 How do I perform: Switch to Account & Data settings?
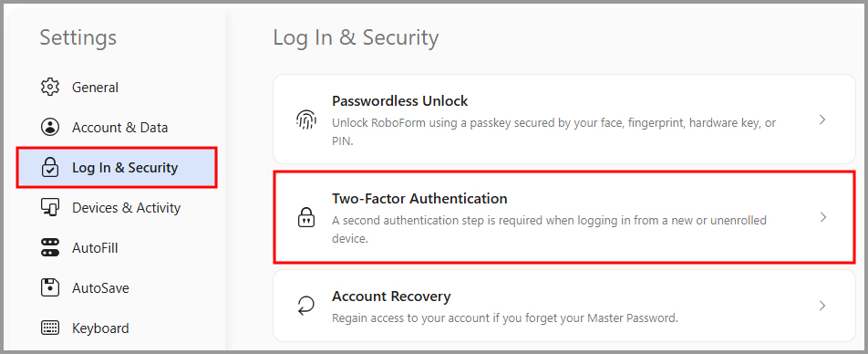pos(119,128)
